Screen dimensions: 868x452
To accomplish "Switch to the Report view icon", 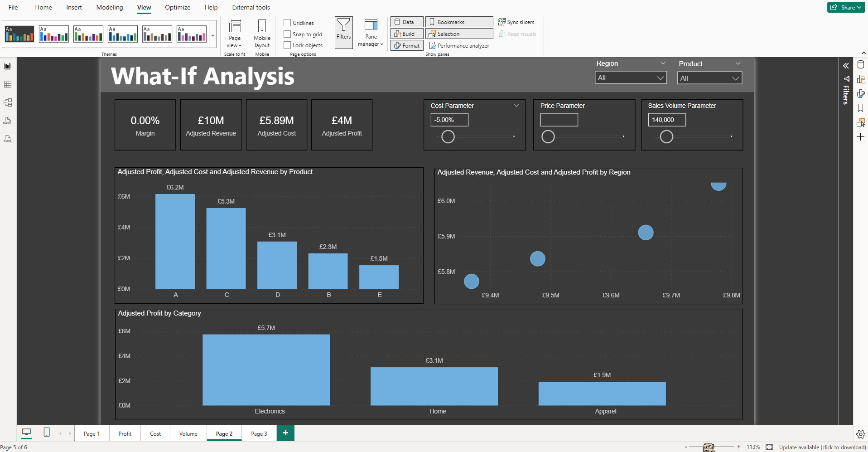I will [x=7, y=66].
